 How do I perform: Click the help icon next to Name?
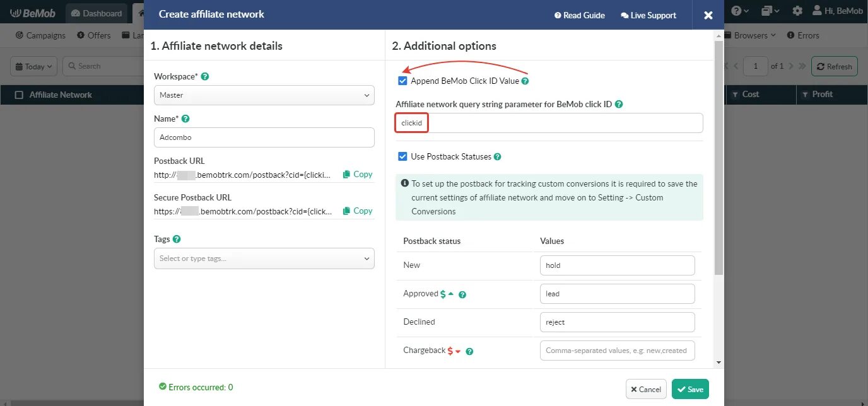coord(185,119)
